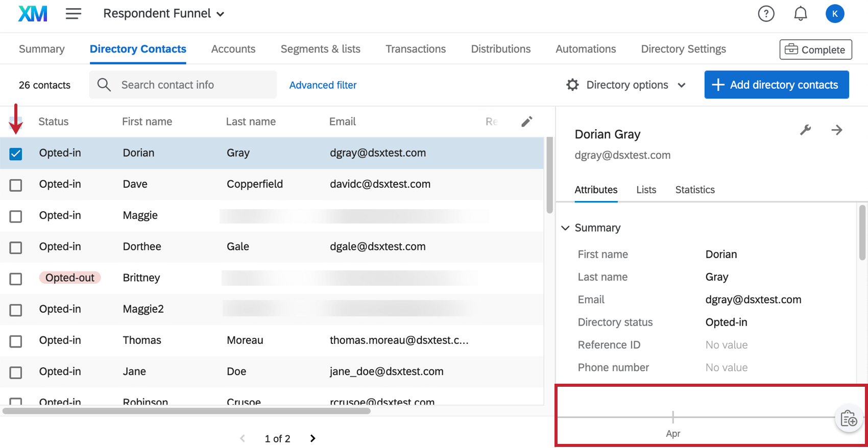Switch to the Summary tab
This screenshot has height=448, width=868.
pos(42,49)
